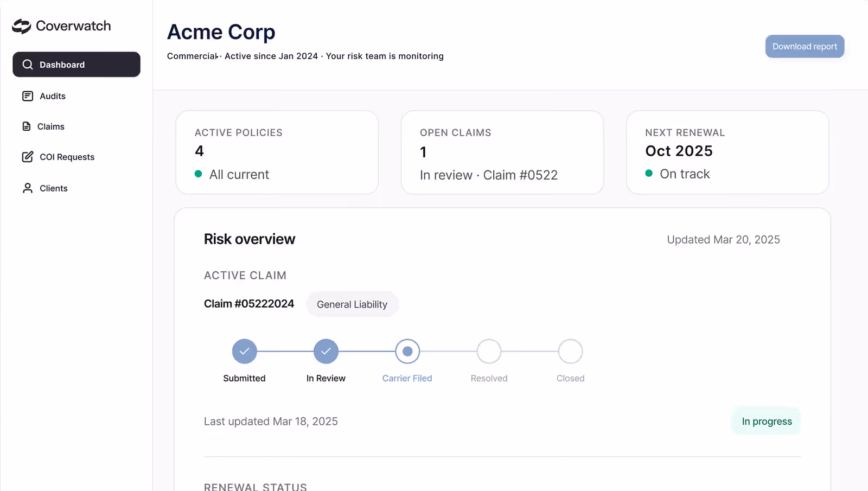Click the Clients person icon
Image resolution: width=868 pixels, height=491 pixels.
click(x=28, y=188)
